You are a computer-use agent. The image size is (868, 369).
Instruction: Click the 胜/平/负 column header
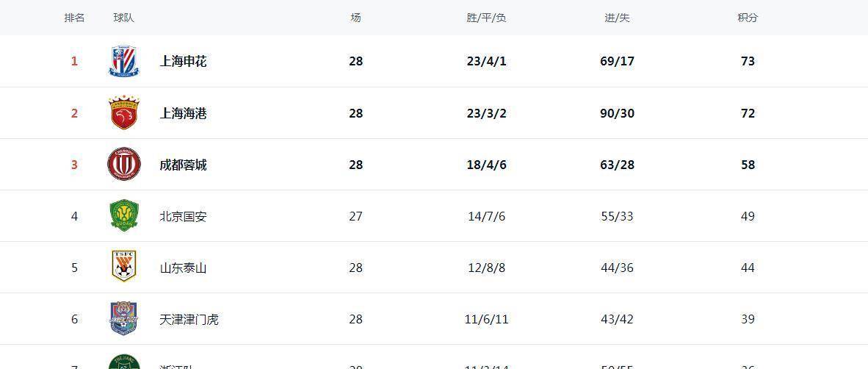click(487, 18)
